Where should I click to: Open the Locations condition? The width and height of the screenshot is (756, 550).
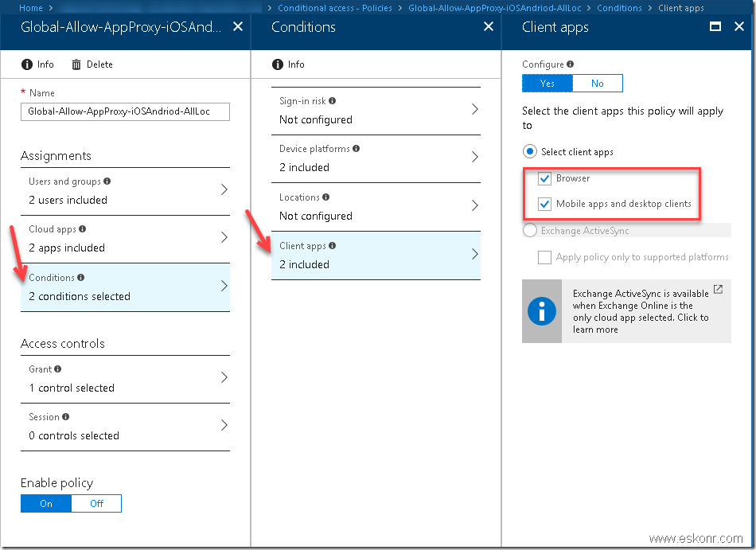pyautogui.click(x=376, y=207)
